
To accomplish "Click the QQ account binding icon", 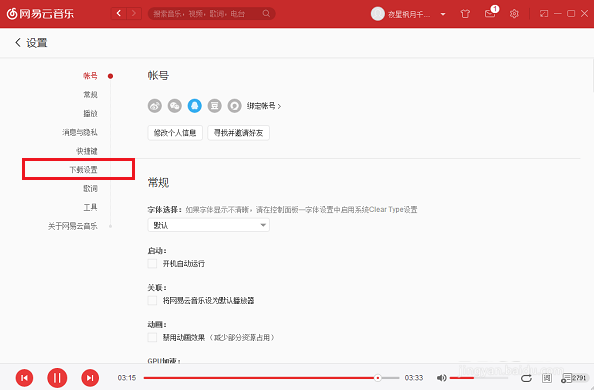I will (195, 106).
